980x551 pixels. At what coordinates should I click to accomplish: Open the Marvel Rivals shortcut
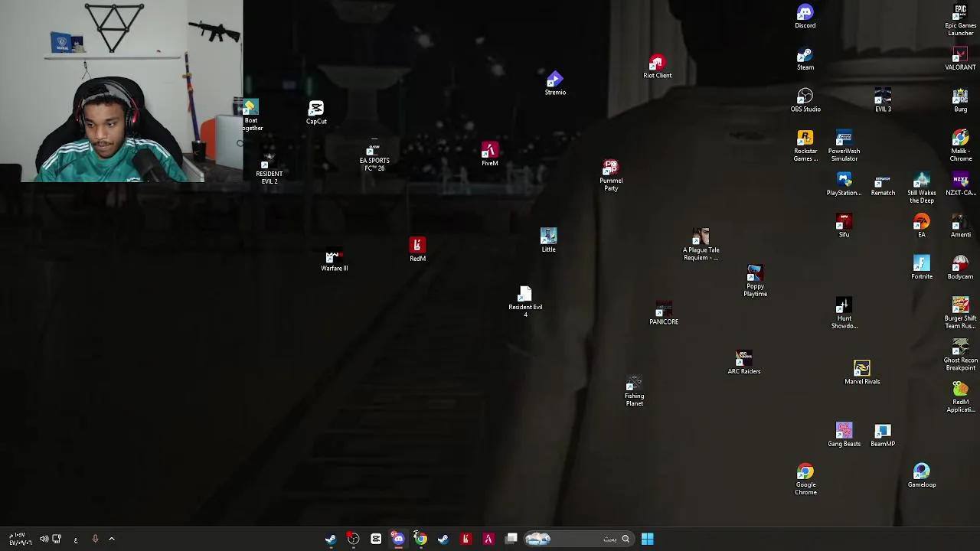862,373
